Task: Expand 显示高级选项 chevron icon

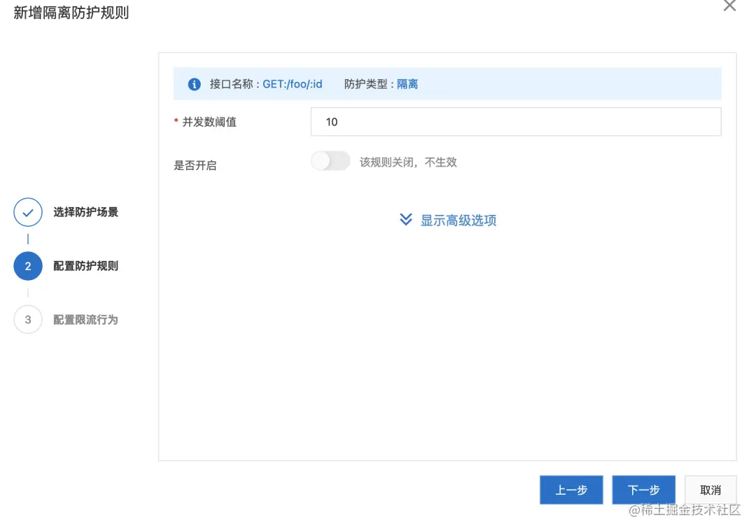Action: click(406, 220)
